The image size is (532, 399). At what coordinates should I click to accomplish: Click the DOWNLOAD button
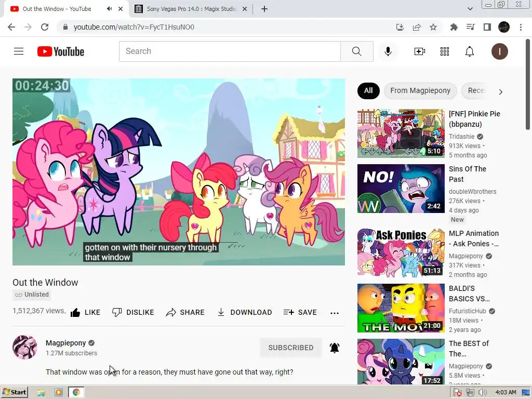tap(244, 312)
